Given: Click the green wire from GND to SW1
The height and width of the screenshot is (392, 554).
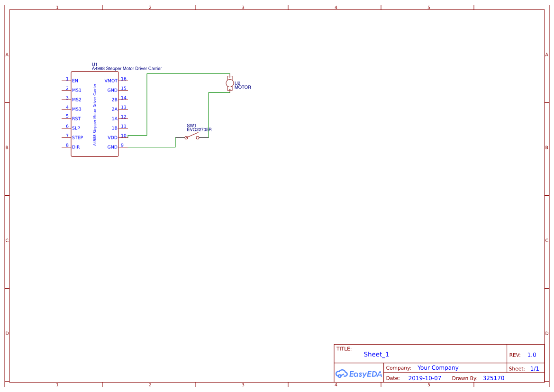Looking at the screenshot, I should tap(152, 147).
